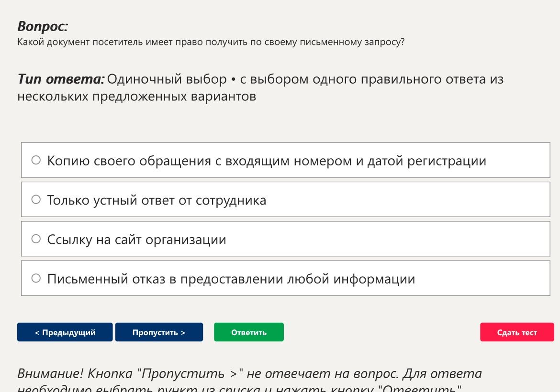The width and height of the screenshot is (560, 392).
Task: Finish exam via red 'Сдать тест' button
Action: 517,332
